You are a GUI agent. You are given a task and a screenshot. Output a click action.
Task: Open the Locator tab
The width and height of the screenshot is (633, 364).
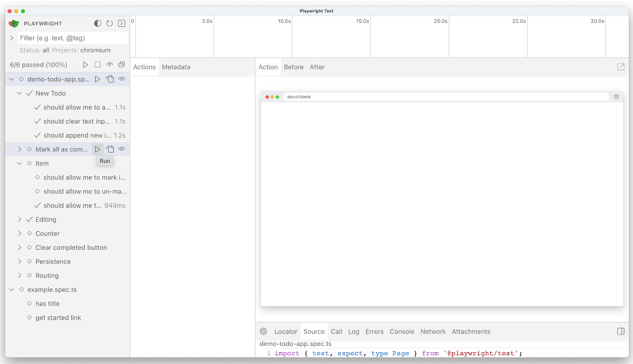point(285,331)
